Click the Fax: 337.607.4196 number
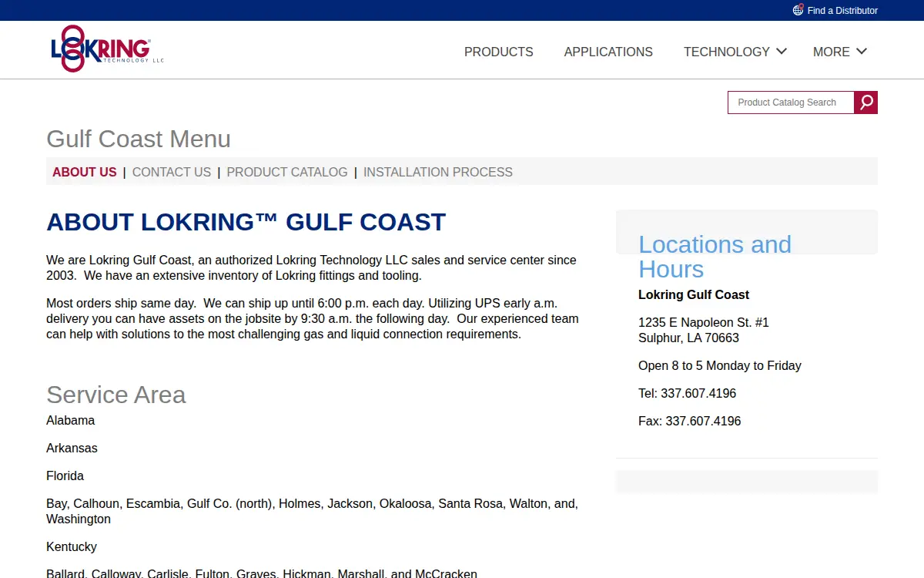Screen dimensions: 924x578 [690, 421]
